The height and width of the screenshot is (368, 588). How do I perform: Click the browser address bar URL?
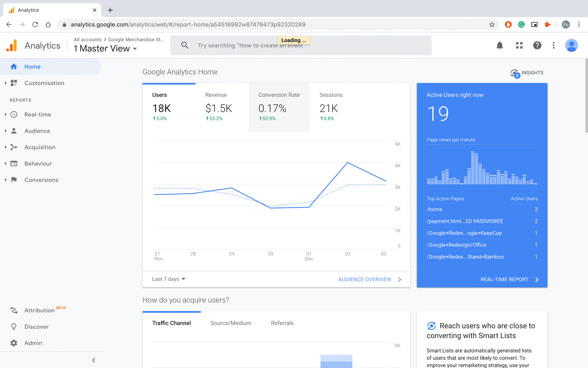point(188,25)
